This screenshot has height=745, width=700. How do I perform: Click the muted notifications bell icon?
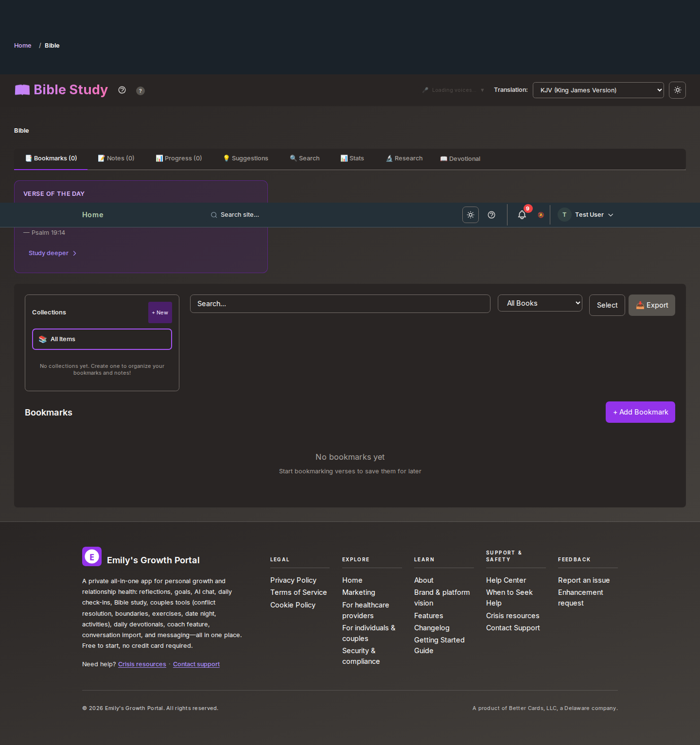[541, 215]
